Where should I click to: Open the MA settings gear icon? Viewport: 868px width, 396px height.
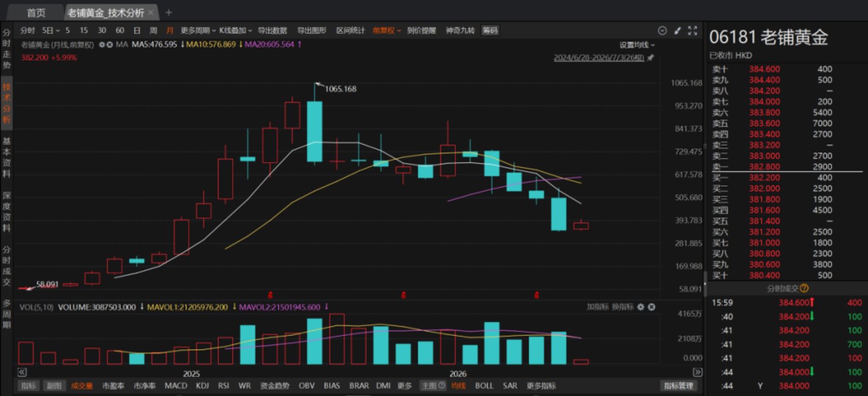pos(103,45)
